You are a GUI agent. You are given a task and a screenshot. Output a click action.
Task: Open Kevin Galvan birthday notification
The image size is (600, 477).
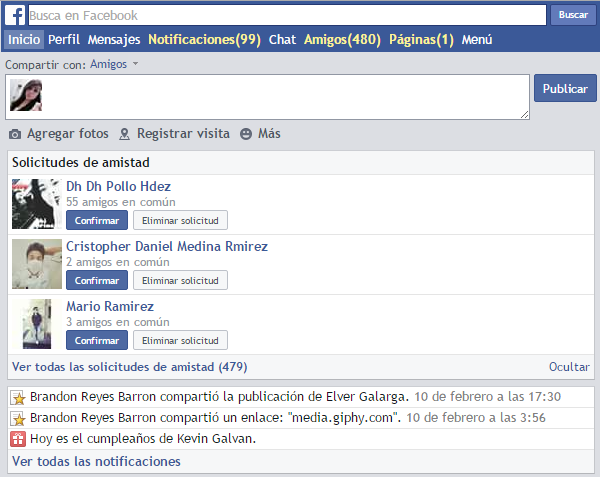[x=300, y=439]
